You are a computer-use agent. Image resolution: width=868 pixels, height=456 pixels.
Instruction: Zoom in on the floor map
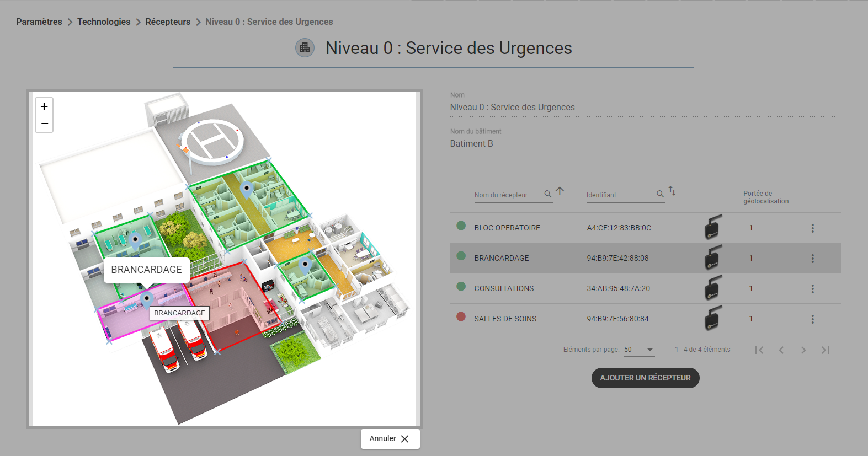click(45, 106)
